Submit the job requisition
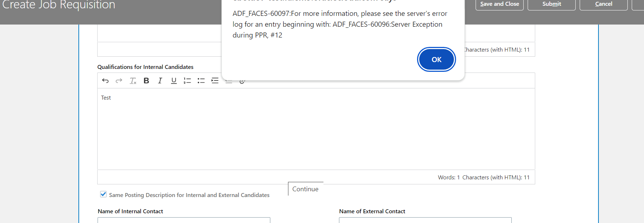 pyautogui.click(x=551, y=4)
